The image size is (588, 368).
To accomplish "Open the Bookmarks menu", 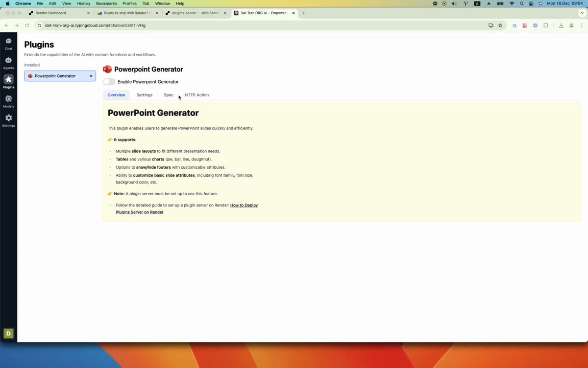I will click(x=107, y=4).
